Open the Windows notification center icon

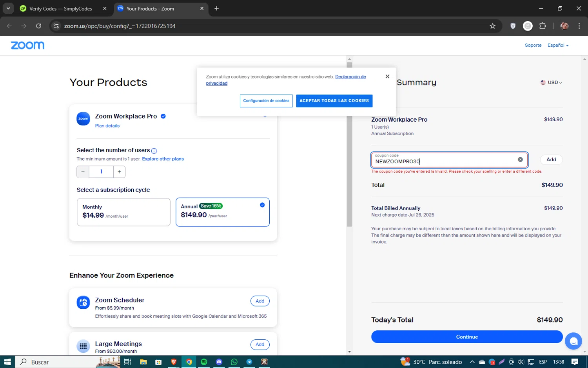point(575,362)
